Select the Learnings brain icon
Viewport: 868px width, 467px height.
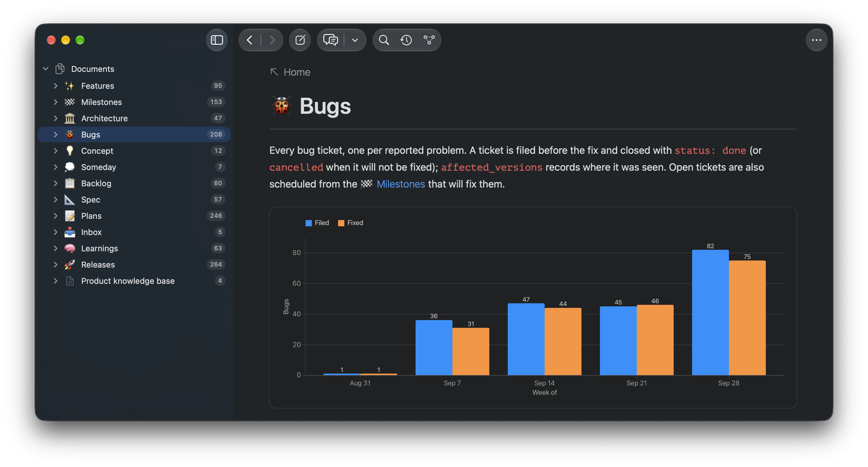point(70,248)
